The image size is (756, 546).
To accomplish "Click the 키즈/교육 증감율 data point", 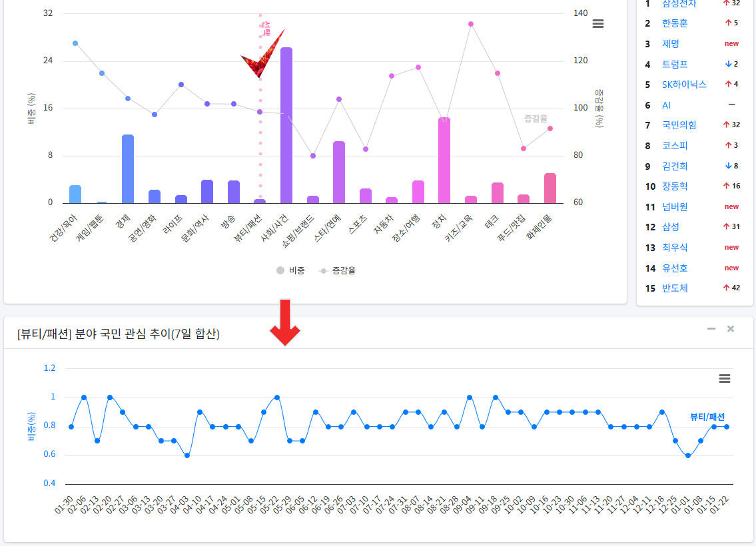I will pos(471,24).
